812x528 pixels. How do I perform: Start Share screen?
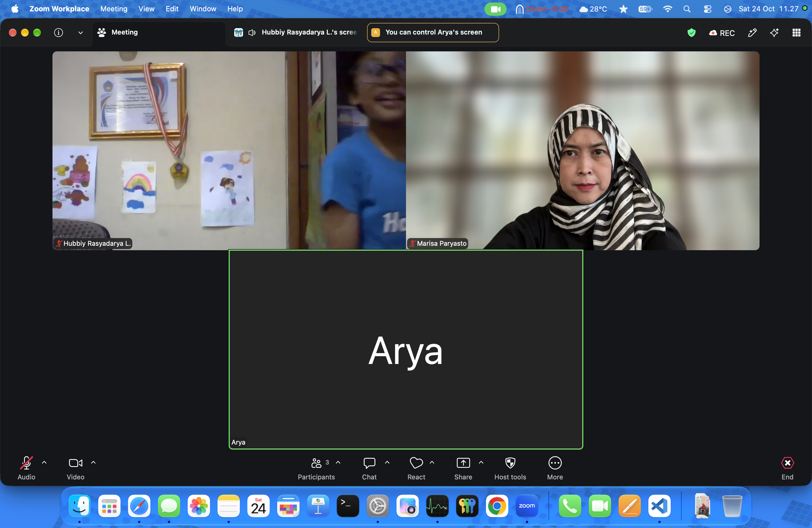coord(463,468)
